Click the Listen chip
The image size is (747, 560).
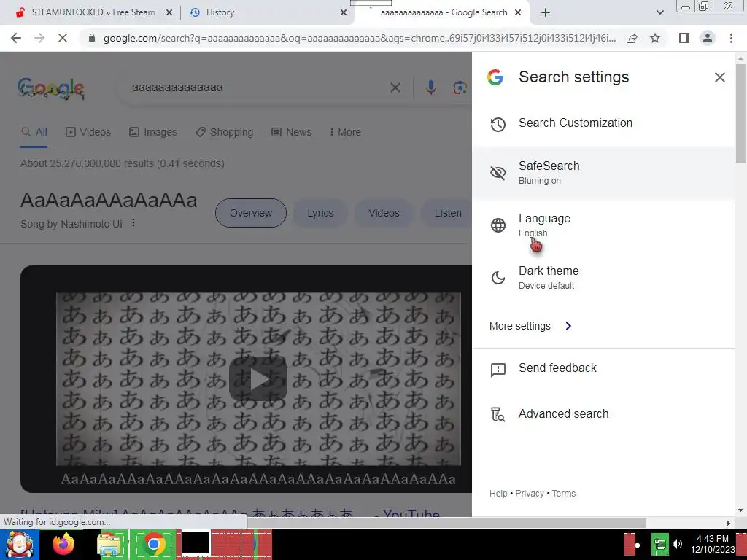[448, 213]
